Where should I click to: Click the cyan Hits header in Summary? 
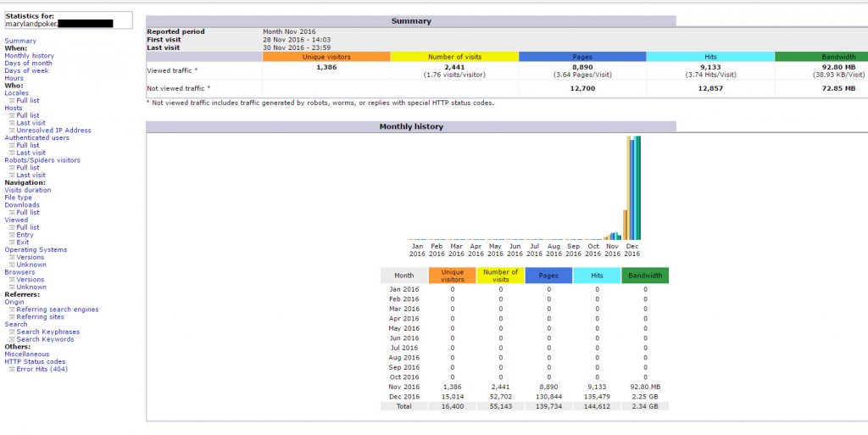pos(710,57)
